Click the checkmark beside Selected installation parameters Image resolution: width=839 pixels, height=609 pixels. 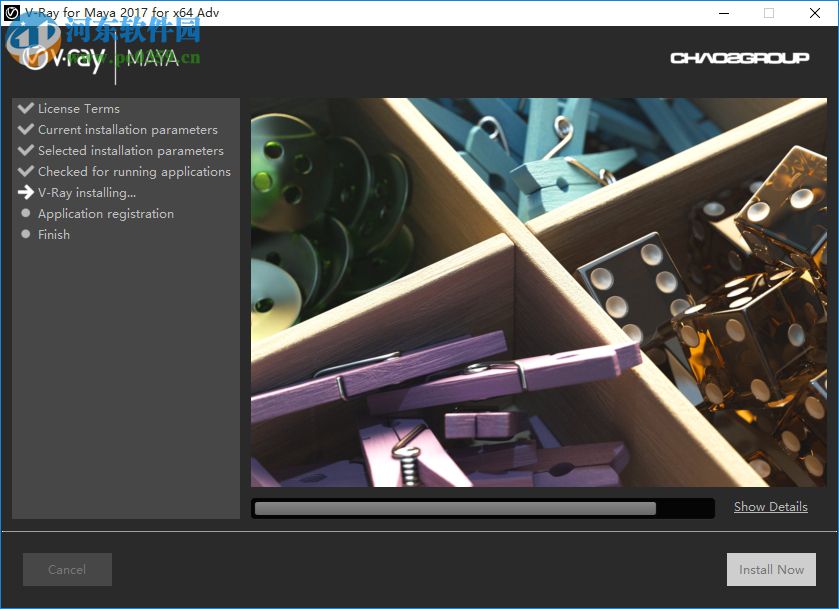pyautogui.click(x=24, y=150)
